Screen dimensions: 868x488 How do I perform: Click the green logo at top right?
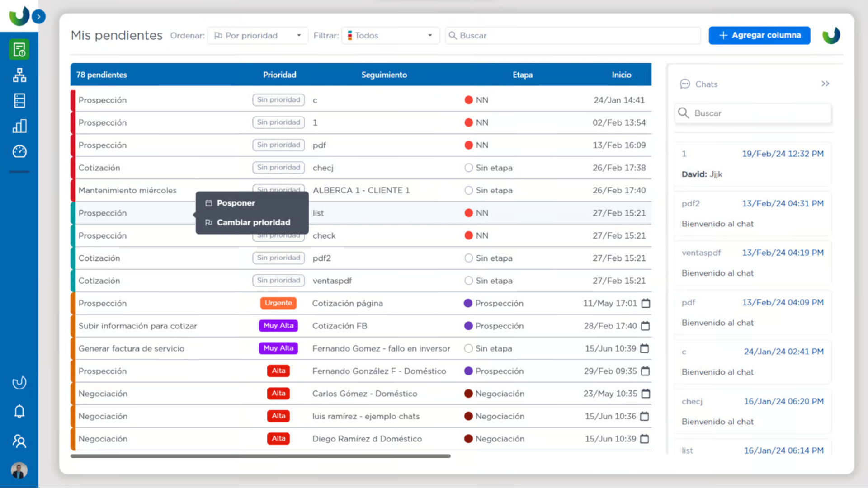point(831,35)
